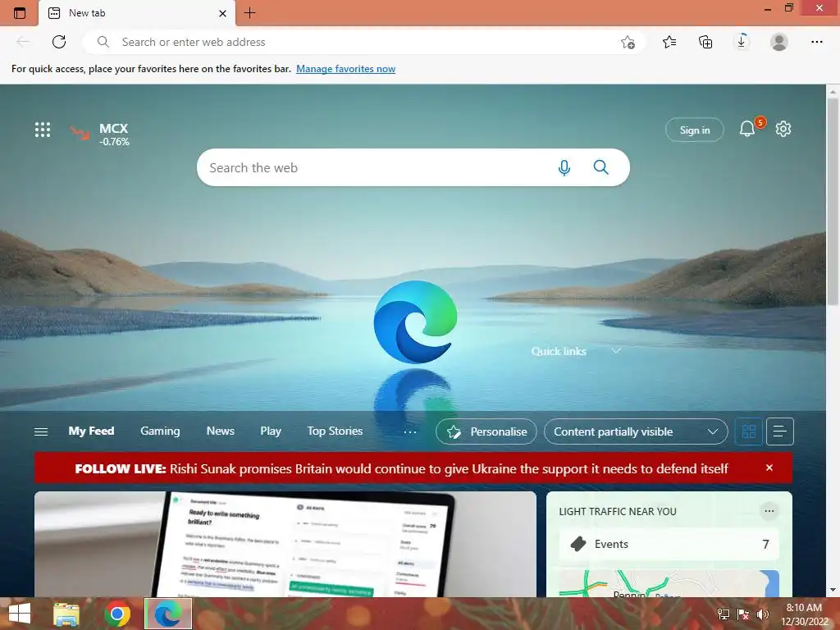Click the scrollbar down arrow
840x630 pixels.
click(x=833, y=590)
